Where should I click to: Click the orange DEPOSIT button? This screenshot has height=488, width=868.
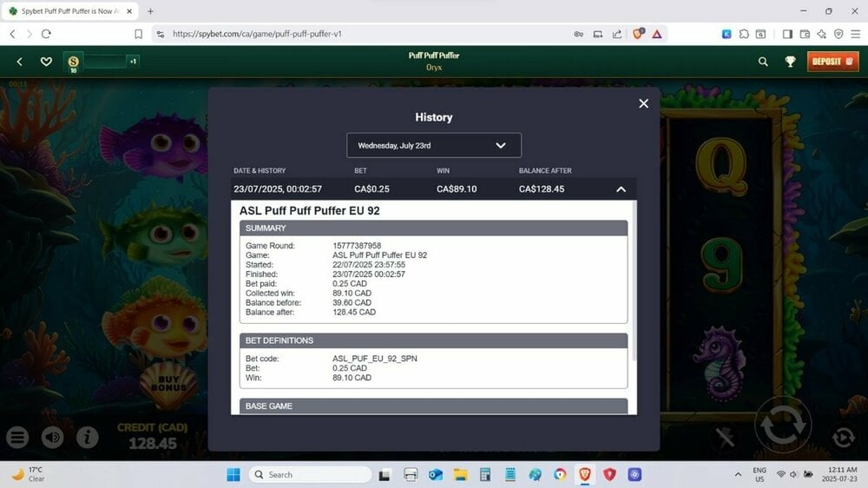pyautogui.click(x=832, y=62)
